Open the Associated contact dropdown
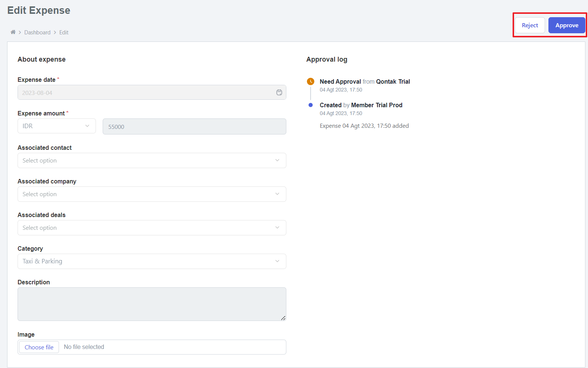Image resolution: width=588 pixels, height=368 pixels. click(152, 161)
